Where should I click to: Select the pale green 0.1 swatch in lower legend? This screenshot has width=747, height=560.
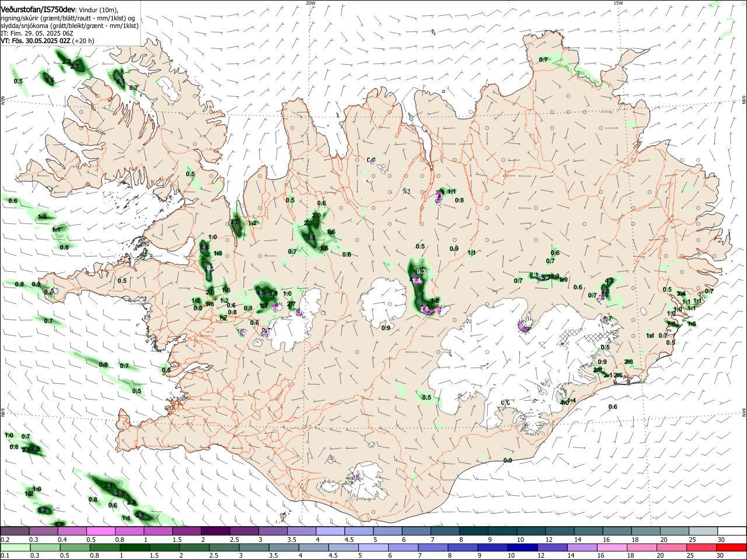tap(15, 548)
